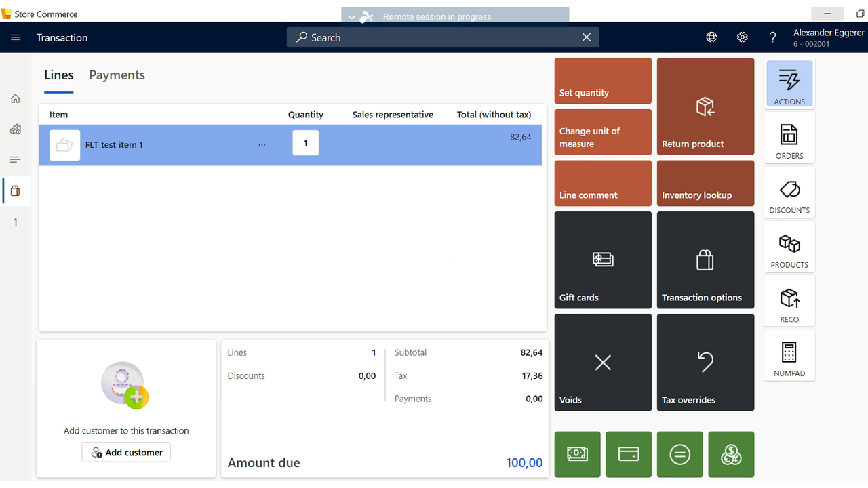Open the hamburger navigation menu
The image size is (868, 488).
[x=16, y=37]
